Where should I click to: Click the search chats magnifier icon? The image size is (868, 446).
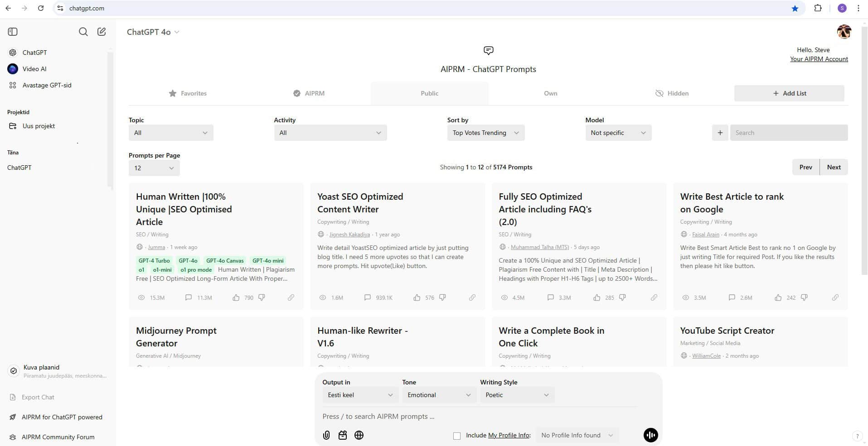point(83,32)
